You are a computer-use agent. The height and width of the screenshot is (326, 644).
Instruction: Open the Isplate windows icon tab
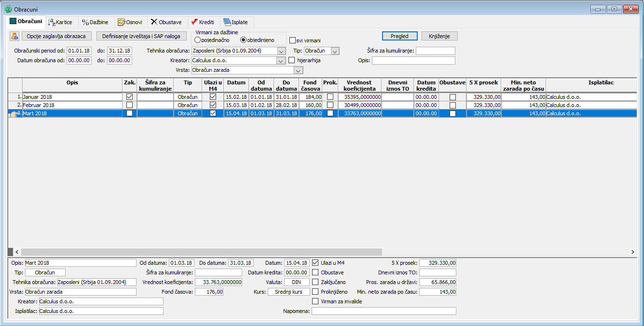coord(227,22)
